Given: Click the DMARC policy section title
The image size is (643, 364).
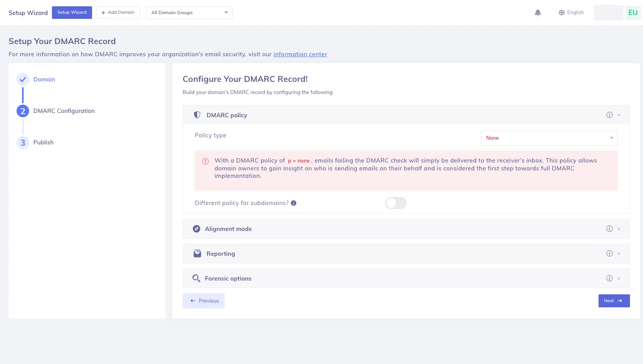Looking at the screenshot, I should pos(227,115).
